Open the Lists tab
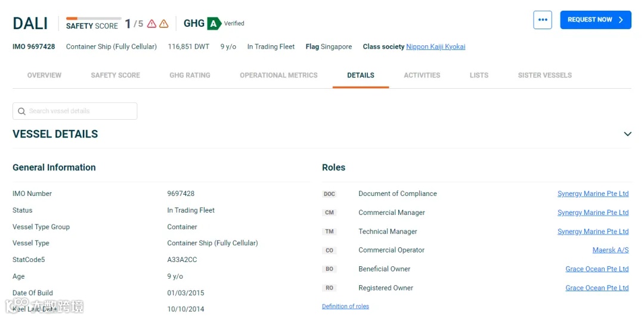Screen dimensions: 644x318 [479, 75]
